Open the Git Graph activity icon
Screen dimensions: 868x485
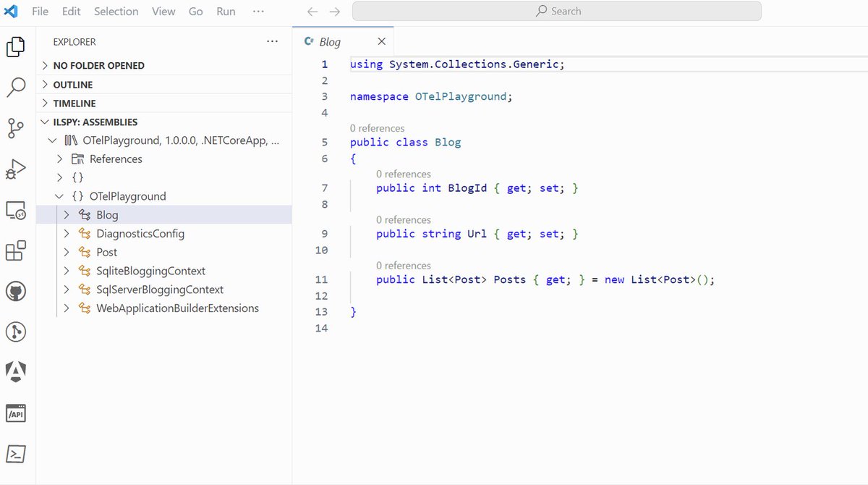pyautogui.click(x=16, y=332)
